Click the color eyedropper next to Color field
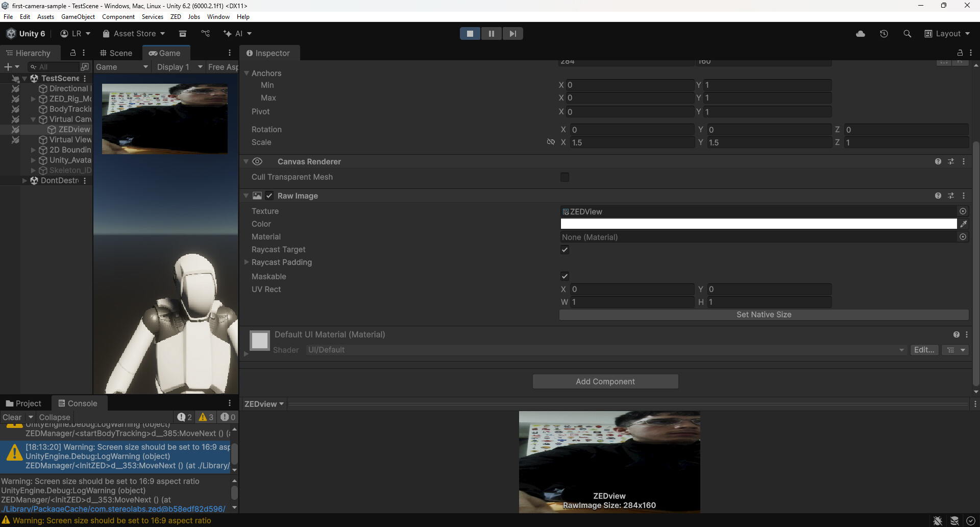 click(963, 224)
